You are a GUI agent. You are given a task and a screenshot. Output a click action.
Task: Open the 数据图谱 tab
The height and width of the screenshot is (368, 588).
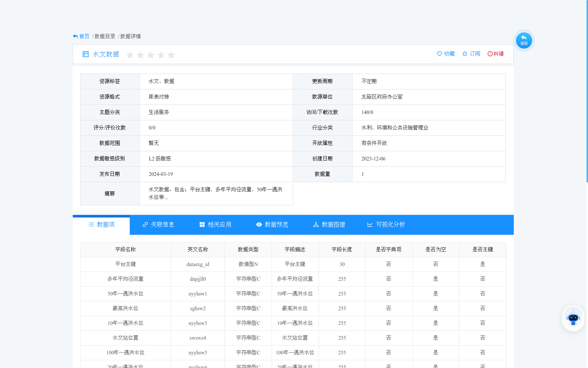click(x=329, y=224)
